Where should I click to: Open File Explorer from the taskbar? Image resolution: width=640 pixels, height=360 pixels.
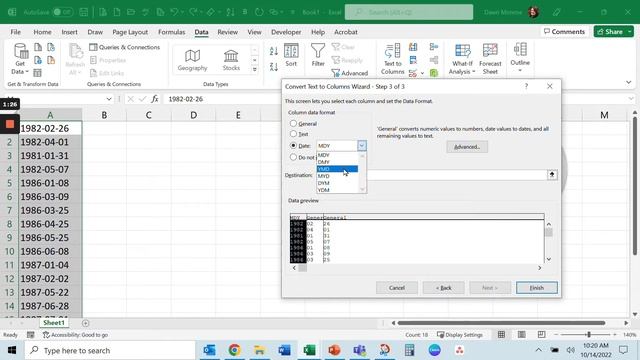(259, 350)
